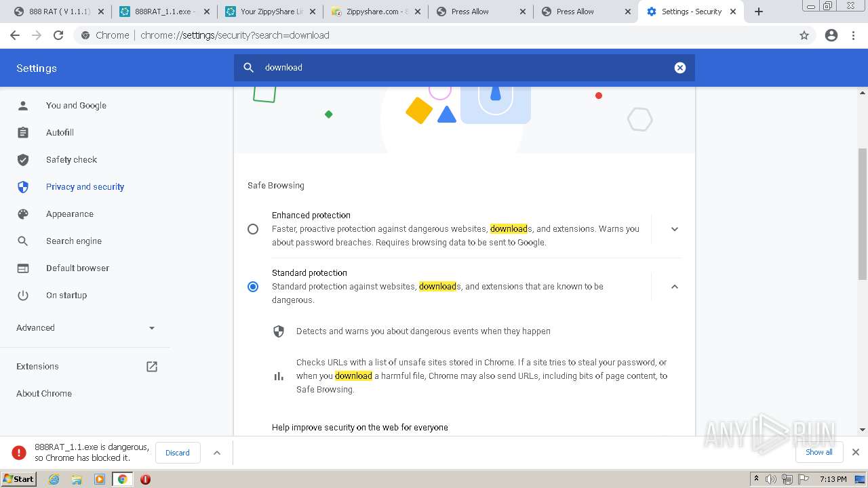Click the Chrome icon in the taskbar
This screenshot has height=488, width=868.
(122, 479)
